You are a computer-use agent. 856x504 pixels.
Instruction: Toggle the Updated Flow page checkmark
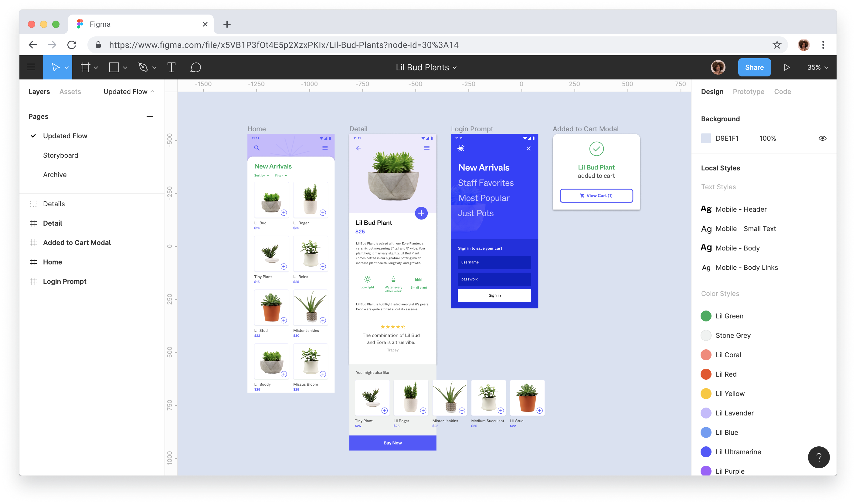point(34,136)
